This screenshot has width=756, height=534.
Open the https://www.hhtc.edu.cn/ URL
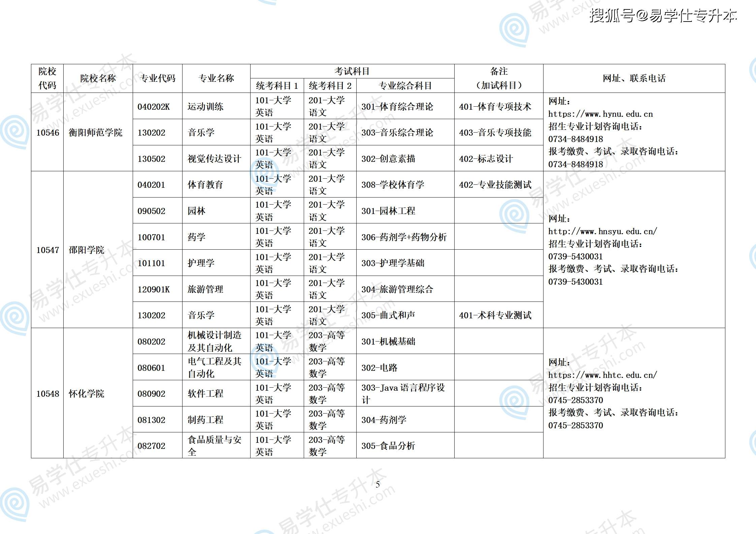click(x=602, y=375)
